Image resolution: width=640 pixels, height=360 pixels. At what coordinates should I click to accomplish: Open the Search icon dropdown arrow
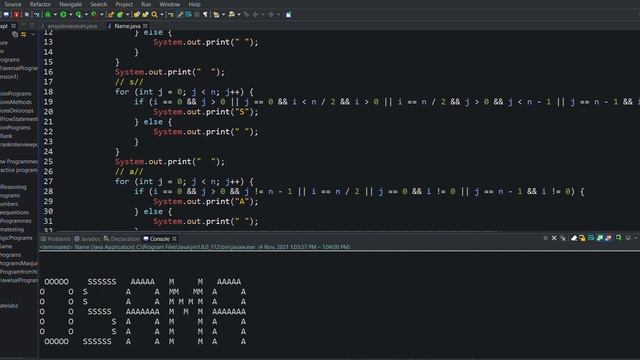(162, 15)
